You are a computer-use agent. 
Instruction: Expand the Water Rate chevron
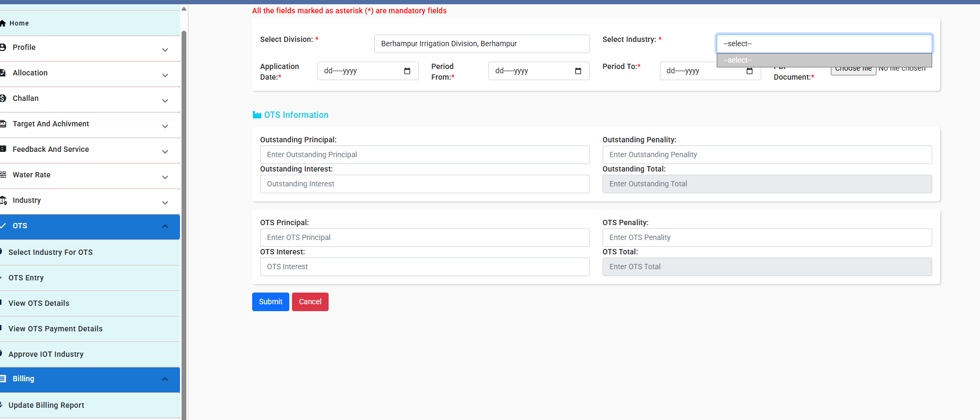[x=165, y=177]
